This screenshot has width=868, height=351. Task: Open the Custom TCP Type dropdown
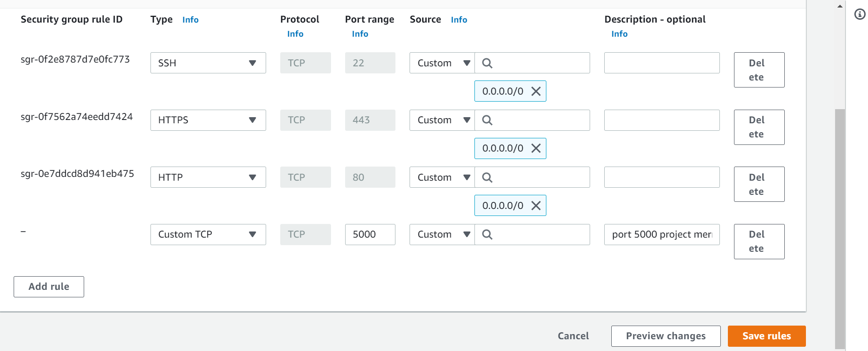tap(208, 234)
